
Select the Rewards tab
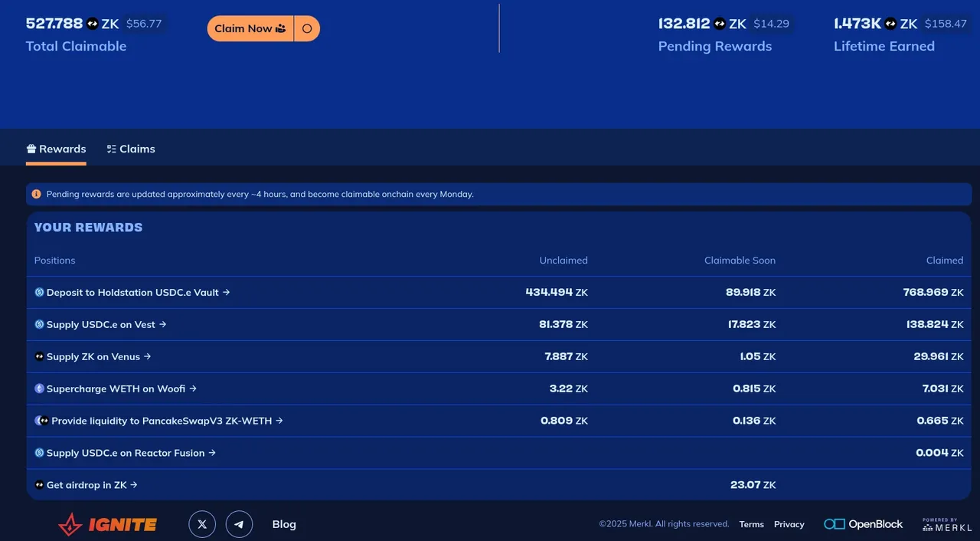(x=56, y=149)
